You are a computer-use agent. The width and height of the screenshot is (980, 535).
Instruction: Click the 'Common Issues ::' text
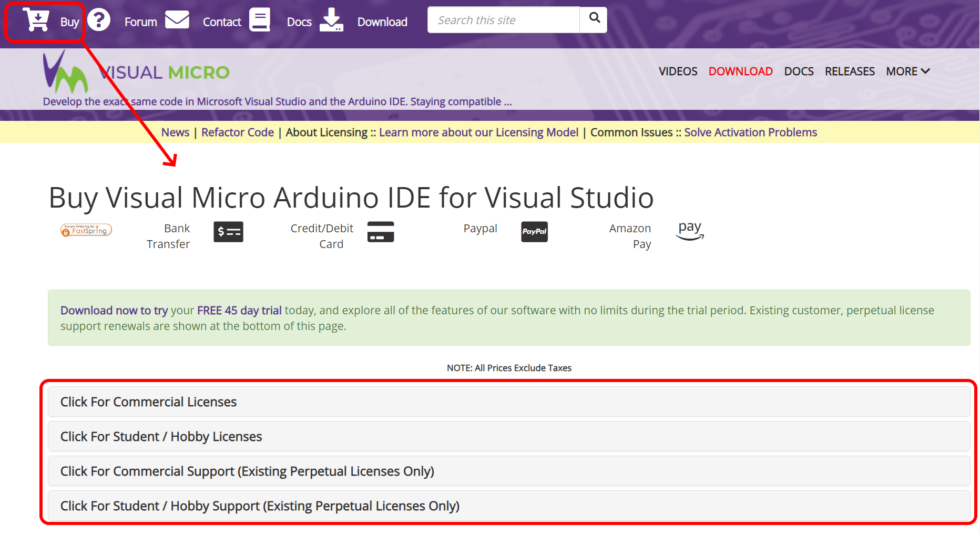[x=636, y=132]
